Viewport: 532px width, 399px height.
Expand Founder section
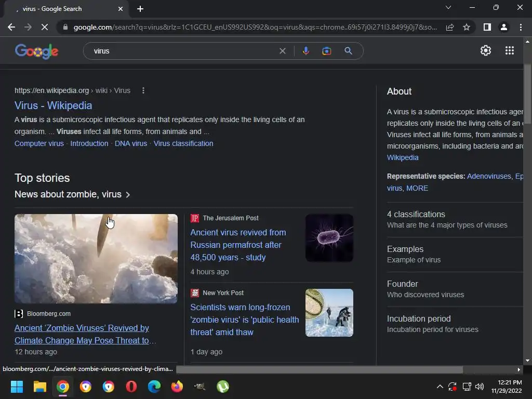point(455,289)
